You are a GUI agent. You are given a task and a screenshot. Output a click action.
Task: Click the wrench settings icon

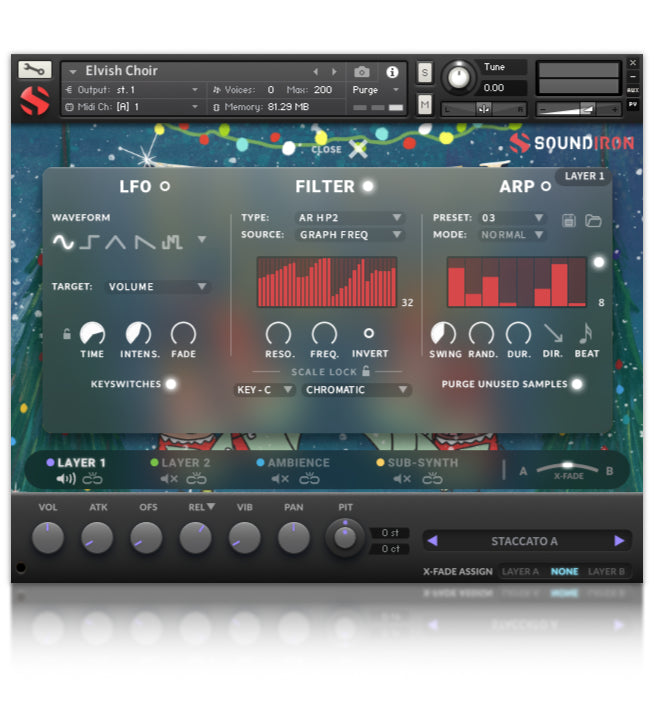pos(35,70)
